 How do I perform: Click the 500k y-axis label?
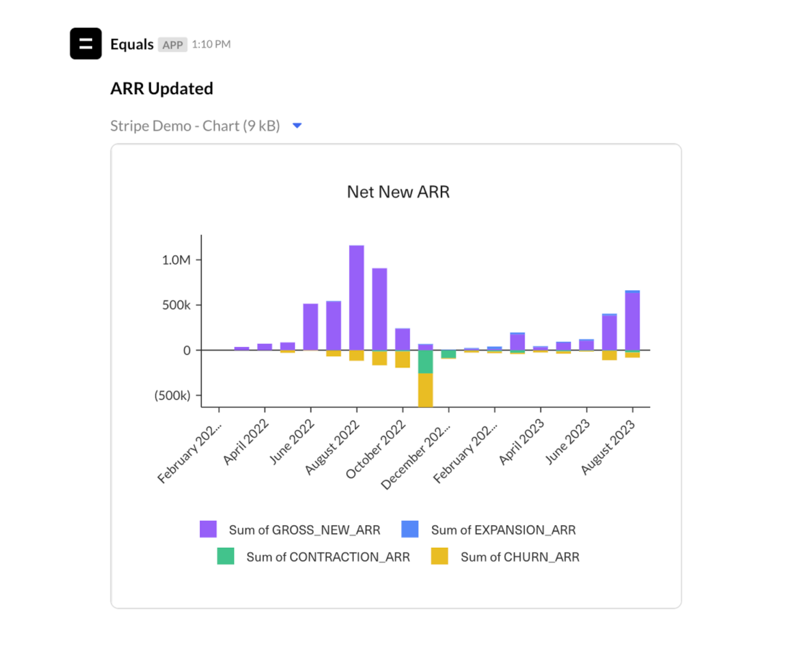pyautogui.click(x=176, y=305)
